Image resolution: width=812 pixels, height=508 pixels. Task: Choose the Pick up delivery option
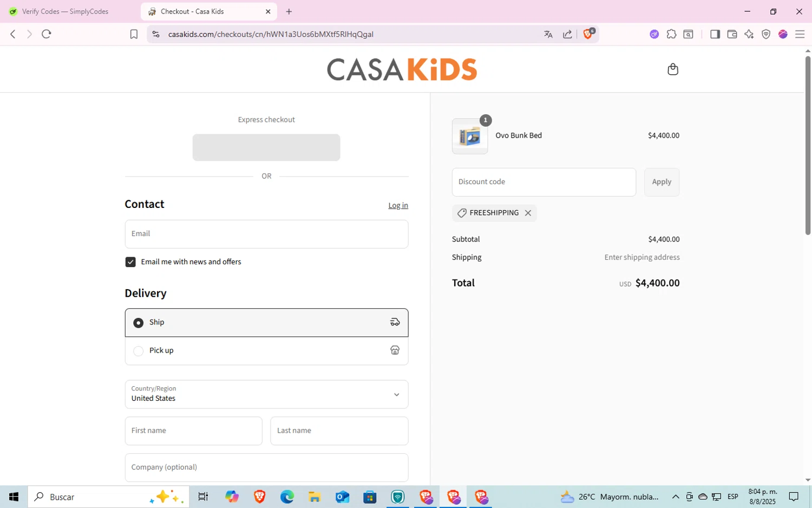click(266, 351)
